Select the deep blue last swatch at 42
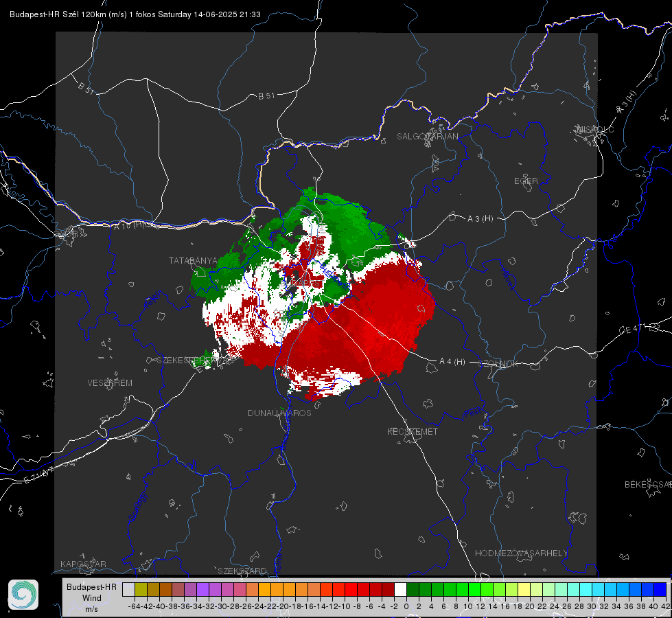Image resolution: width=672 pixels, height=618 pixels. pyautogui.click(x=660, y=589)
